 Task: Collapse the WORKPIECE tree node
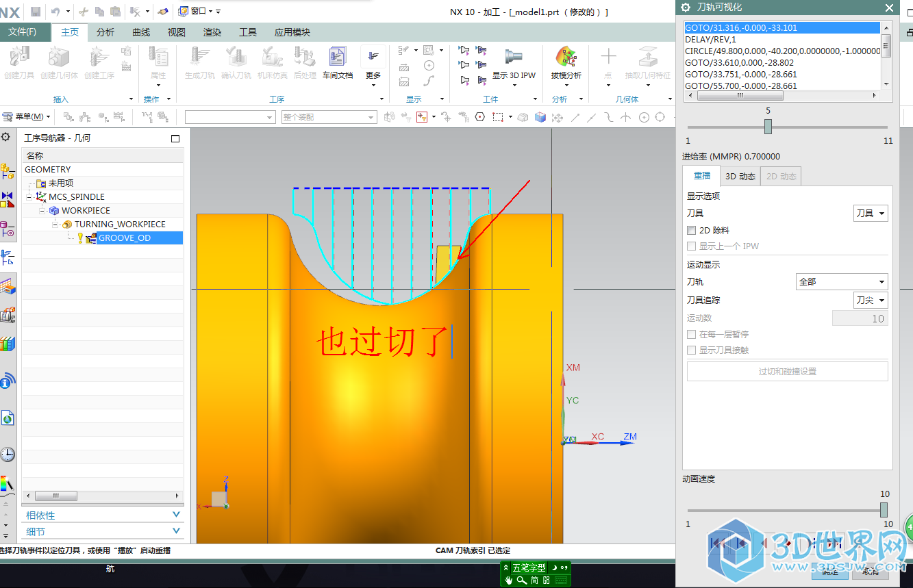[x=43, y=211]
